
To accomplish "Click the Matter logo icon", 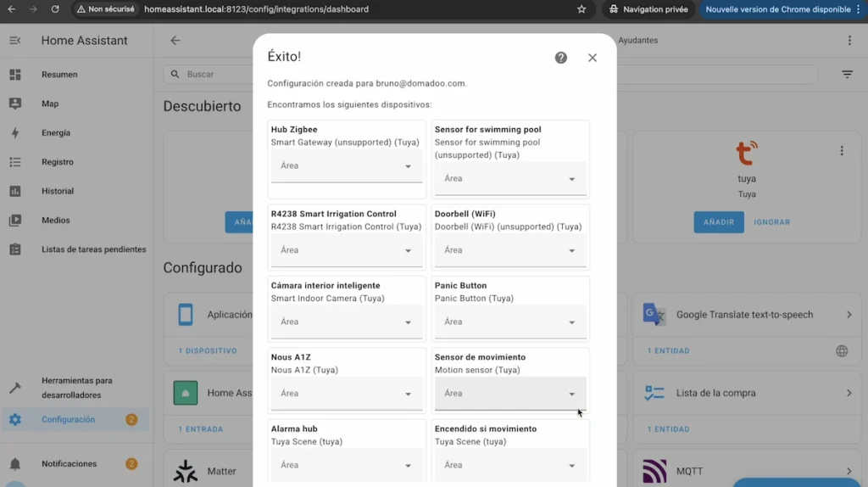I will (186, 471).
